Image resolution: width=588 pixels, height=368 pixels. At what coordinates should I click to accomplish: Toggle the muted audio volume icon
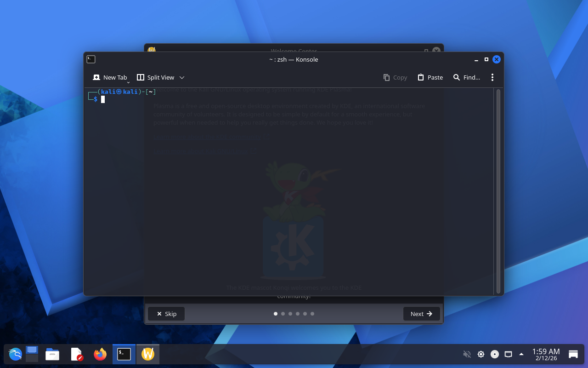467,354
